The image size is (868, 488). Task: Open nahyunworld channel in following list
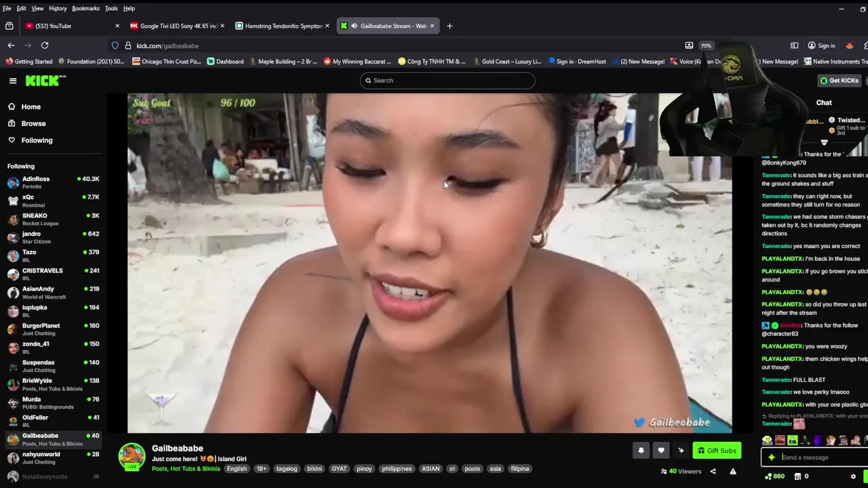(53, 457)
